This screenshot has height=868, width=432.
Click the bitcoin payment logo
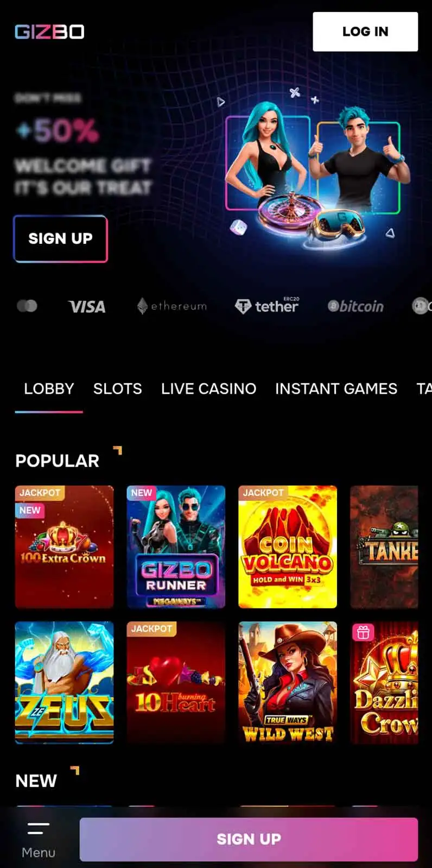pos(355,306)
